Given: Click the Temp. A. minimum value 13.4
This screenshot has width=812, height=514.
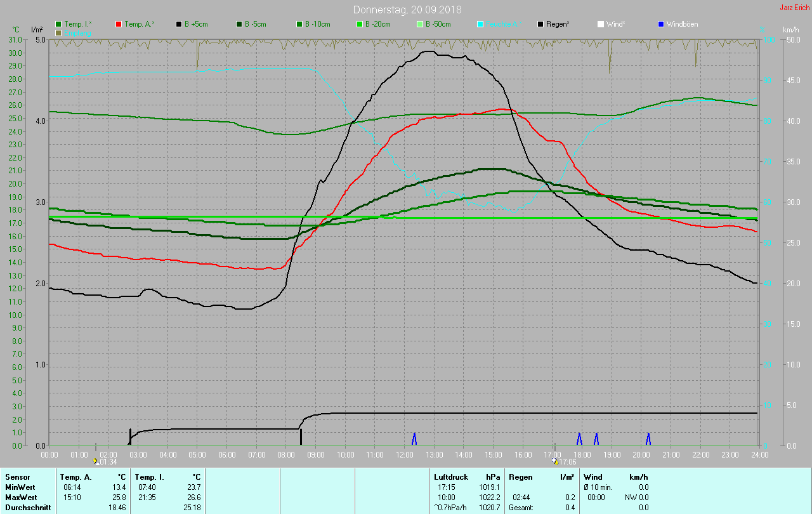Looking at the screenshot, I should (x=121, y=487).
